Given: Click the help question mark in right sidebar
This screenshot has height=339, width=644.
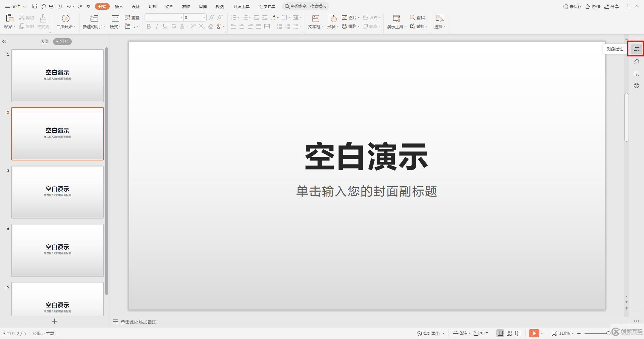Looking at the screenshot, I should point(636,85).
